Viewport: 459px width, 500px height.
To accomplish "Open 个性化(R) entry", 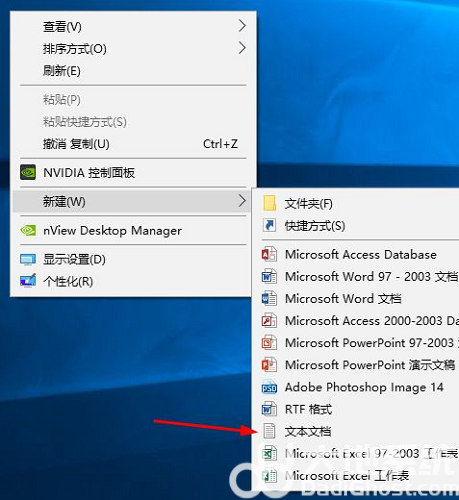I will (133, 281).
